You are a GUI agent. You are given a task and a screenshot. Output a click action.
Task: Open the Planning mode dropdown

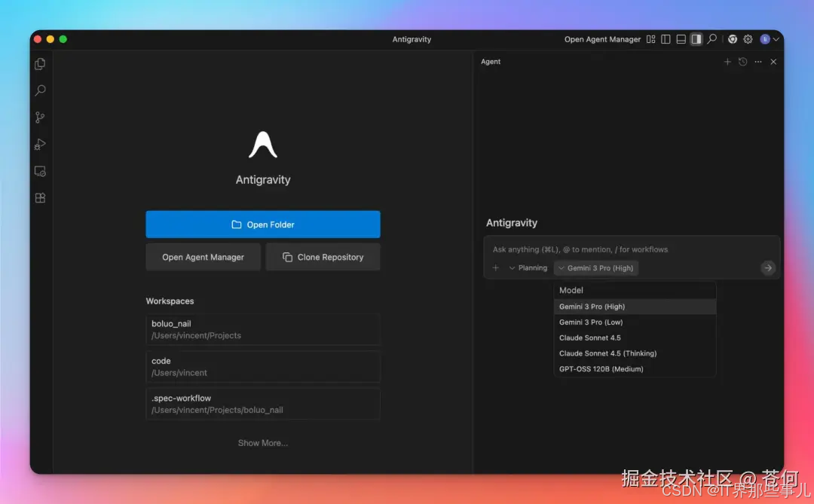tap(528, 268)
